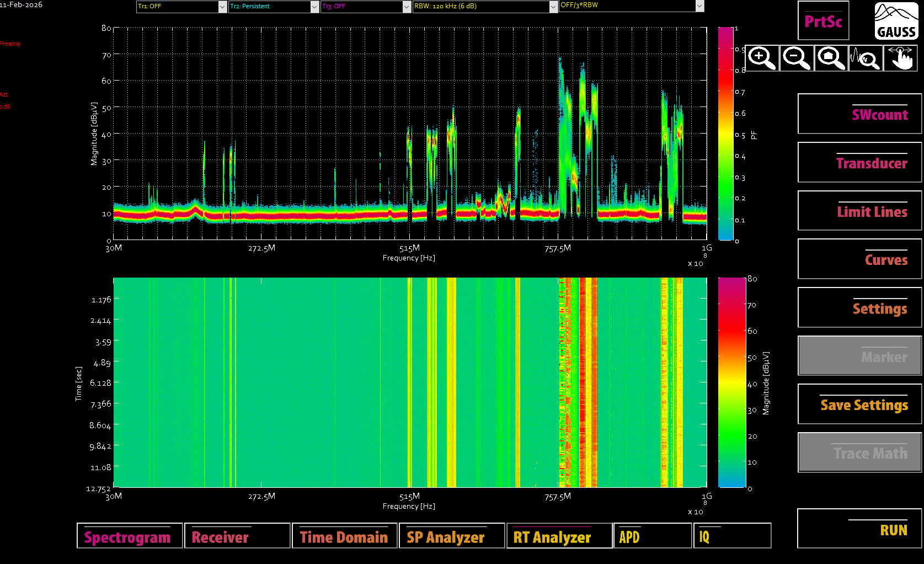Open the Transducer settings

pos(859,162)
